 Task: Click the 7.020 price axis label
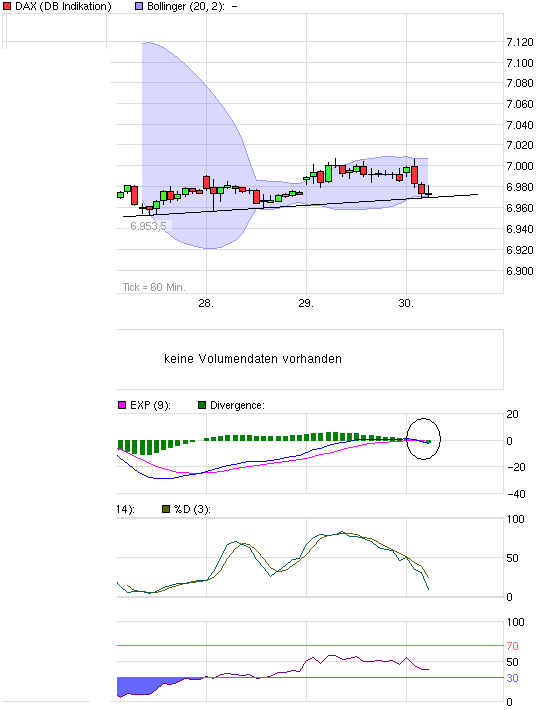coord(520,145)
